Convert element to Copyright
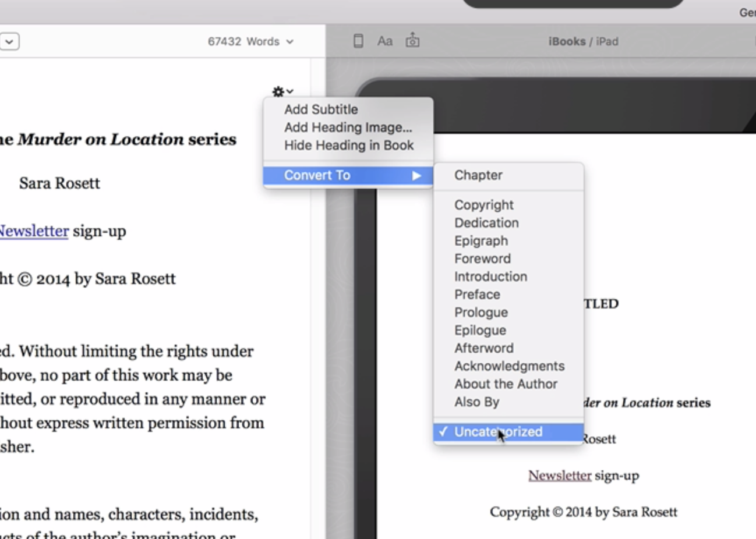This screenshot has width=756, height=539. coord(508,205)
